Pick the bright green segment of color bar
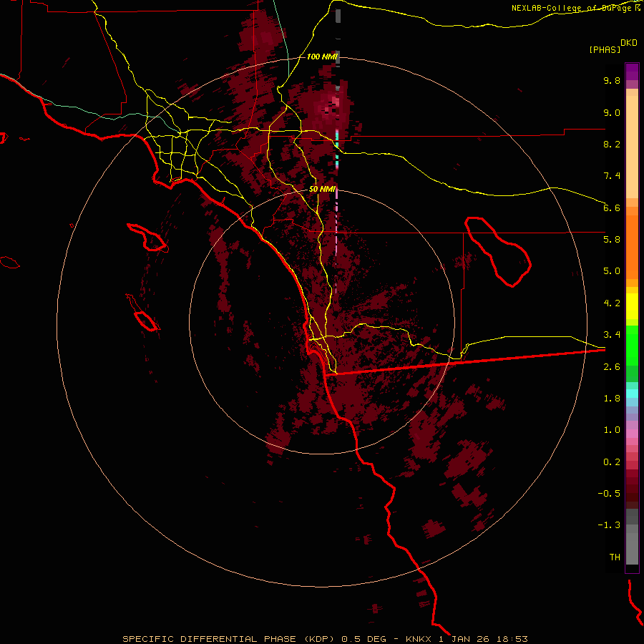Image resolution: width=644 pixels, height=644 pixels. click(632, 345)
